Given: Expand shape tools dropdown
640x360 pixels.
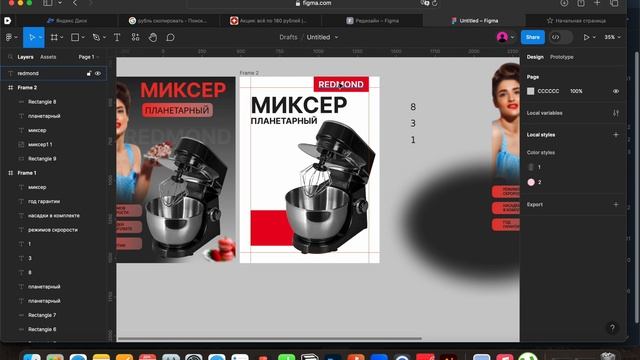Looking at the screenshot, I should click(83, 38).
